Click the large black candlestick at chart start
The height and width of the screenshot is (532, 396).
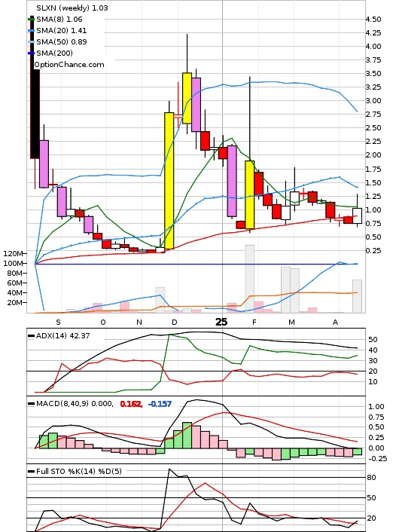coord(35,87)
